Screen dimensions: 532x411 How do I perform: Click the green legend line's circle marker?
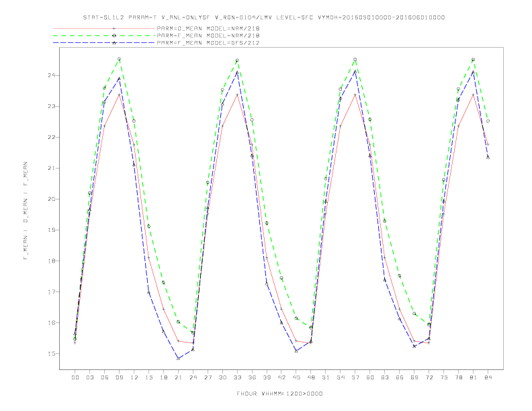(x=114, y=36)
